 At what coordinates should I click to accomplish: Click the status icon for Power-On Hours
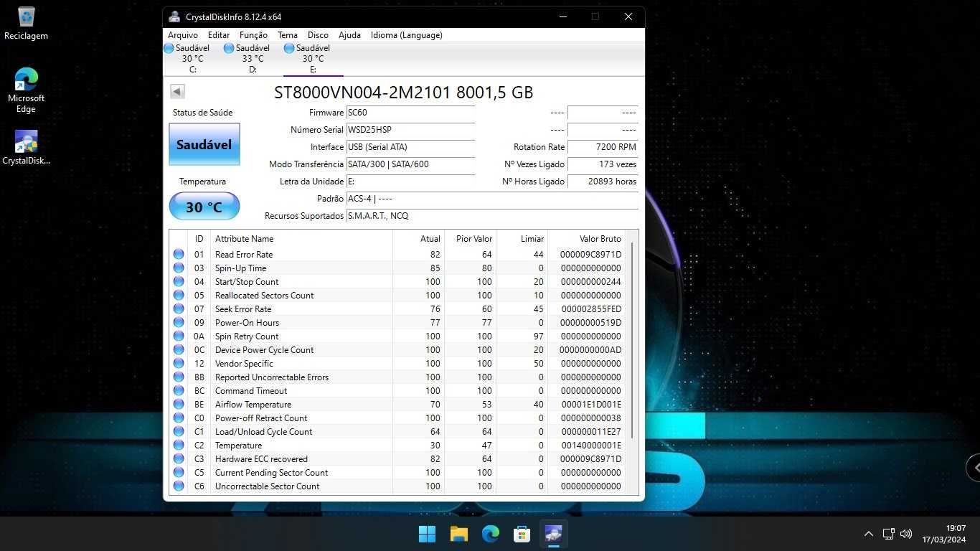(x=179, y=323)
